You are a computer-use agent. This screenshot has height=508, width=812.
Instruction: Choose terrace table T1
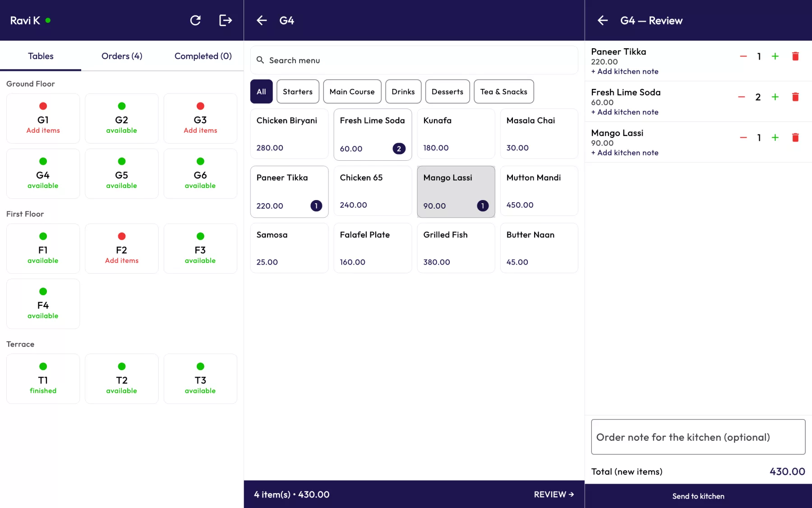[43, 379]
